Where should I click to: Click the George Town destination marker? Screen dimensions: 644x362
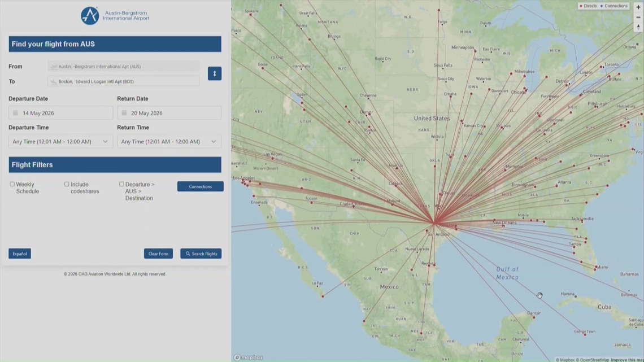coord(585,334)
